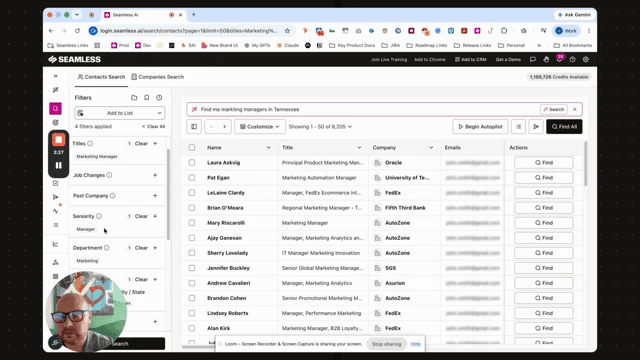This screenshot has width=640, height=360.
Task: Click the Seamless logo
Action: [x=74, y=59]
